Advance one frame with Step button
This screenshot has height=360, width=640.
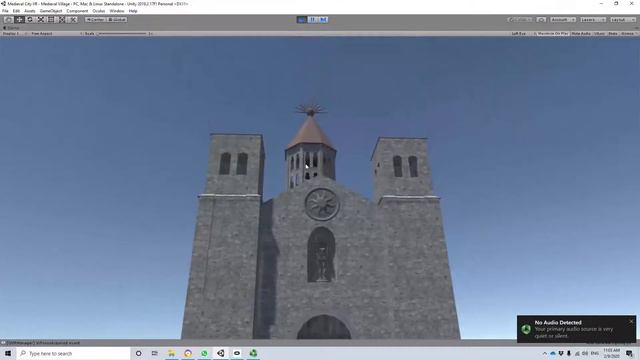coord(323,20)
